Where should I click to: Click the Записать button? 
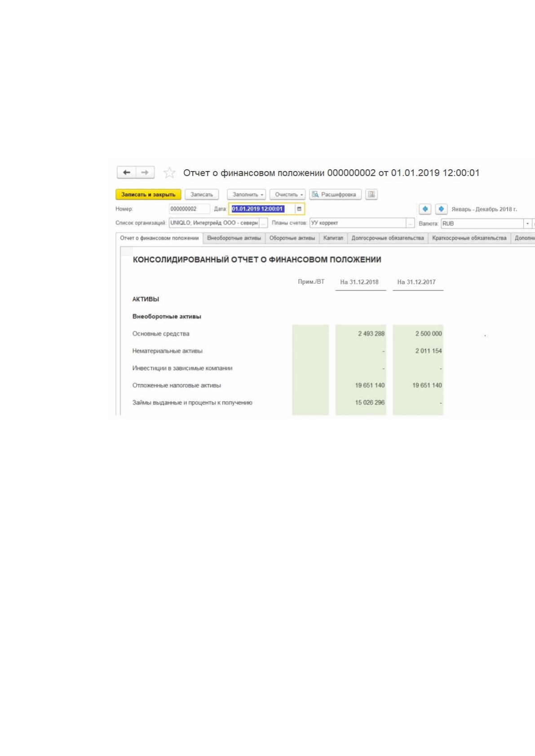[202, 194]
